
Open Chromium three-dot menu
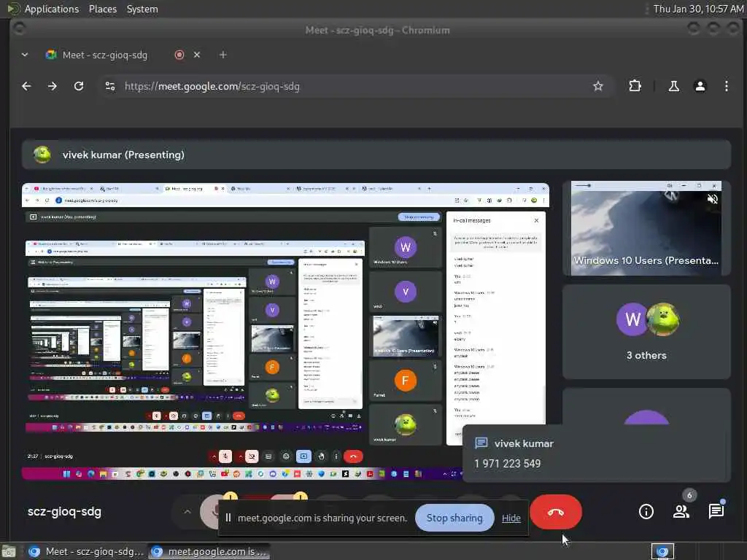pos(726,86)
